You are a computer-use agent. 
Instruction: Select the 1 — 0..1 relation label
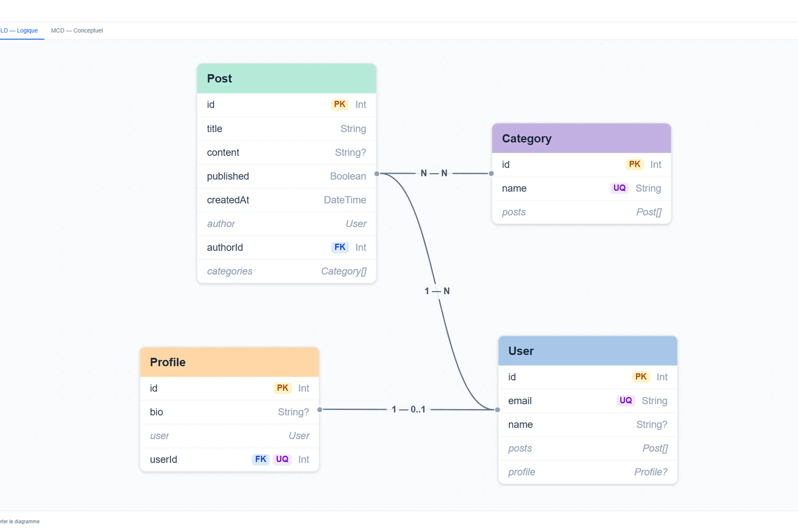click(409, 409)
